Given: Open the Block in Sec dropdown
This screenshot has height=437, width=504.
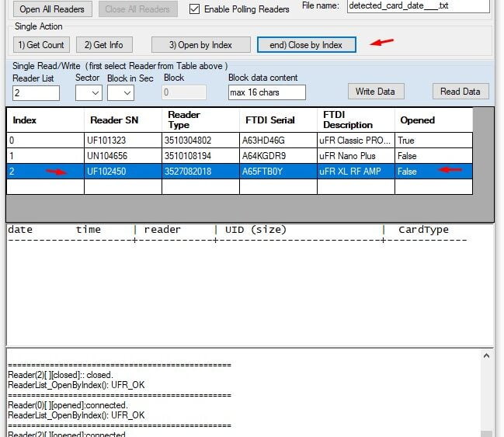Looking at the screenshot, I should pos(120,93).
